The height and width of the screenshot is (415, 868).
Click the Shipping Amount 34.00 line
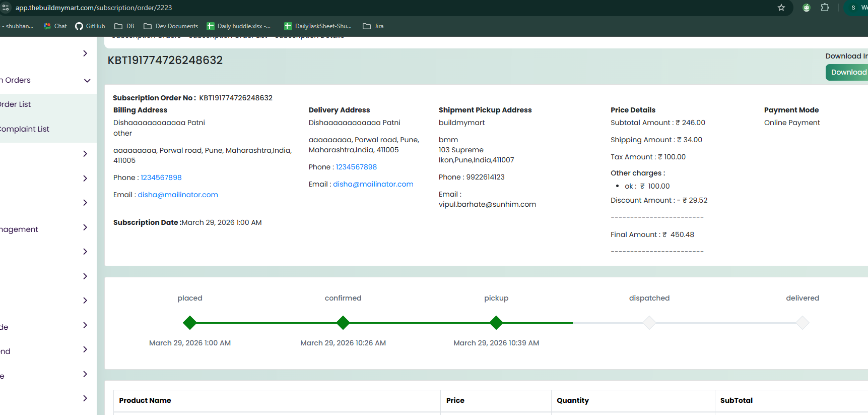click(x=656, y=140)
